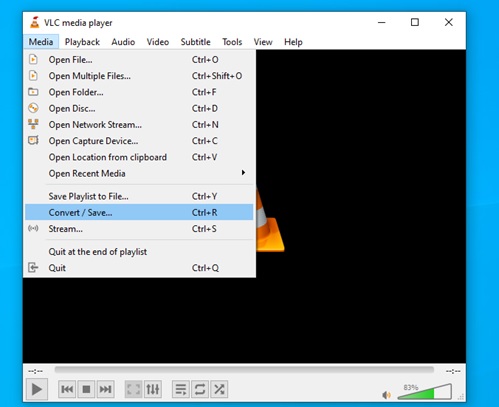Screen dimensions: 499x407
Task: Click Open Capture Device entry
Action: (x=139, y=141)
